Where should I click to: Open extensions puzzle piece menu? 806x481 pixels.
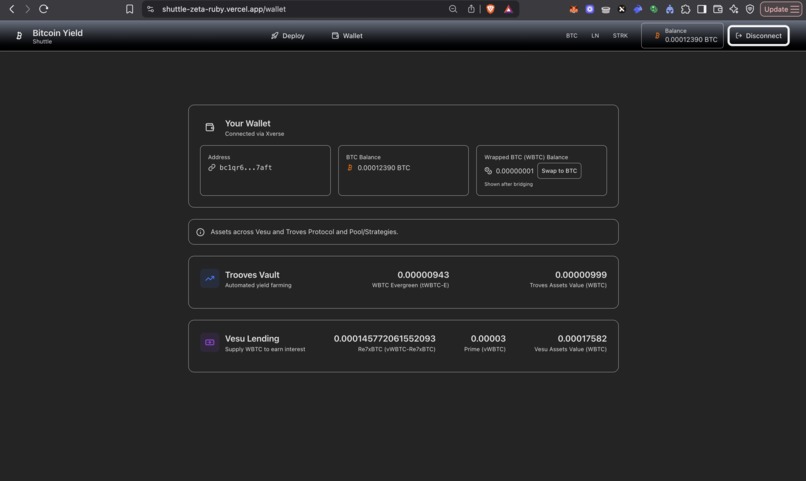pyautogui.click(x=685, y=9)
